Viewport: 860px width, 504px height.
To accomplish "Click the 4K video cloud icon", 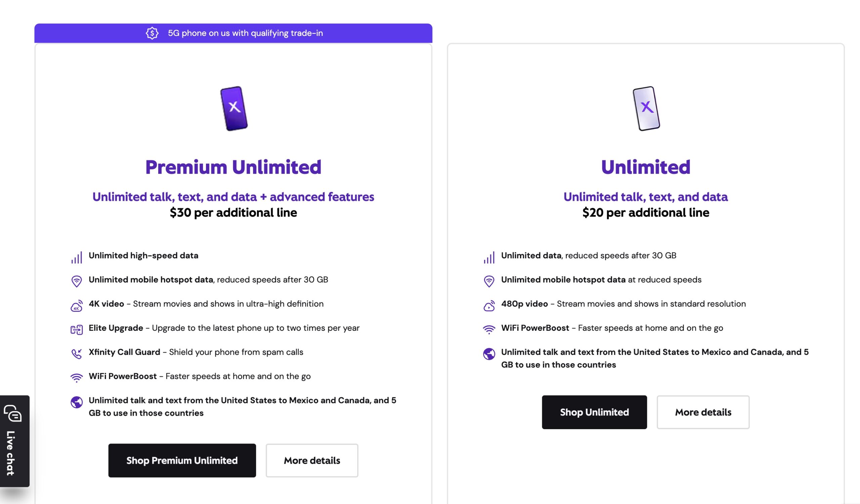I will (x=77, y=306).
